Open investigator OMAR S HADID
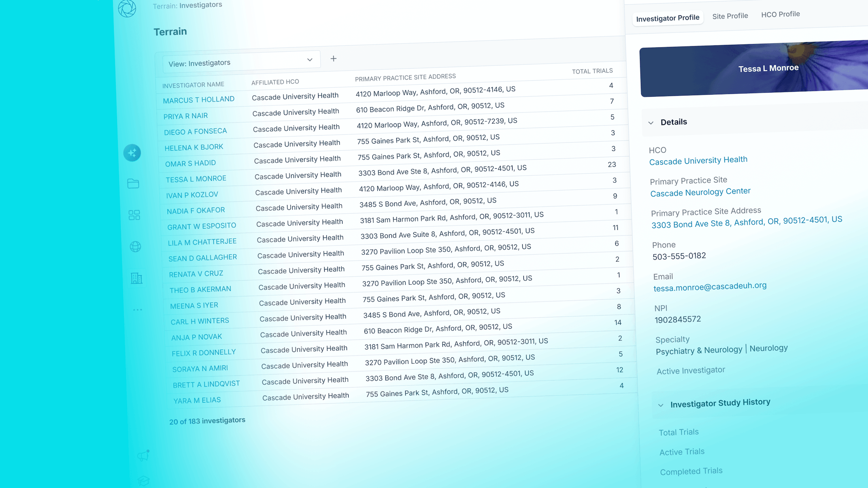This screenshot has height=488, width=868. click(190, 163)
